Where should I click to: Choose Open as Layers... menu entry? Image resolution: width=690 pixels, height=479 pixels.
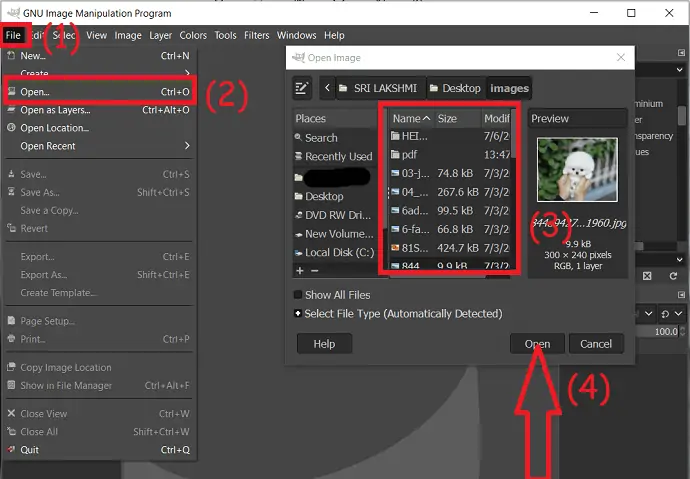click(x=99, y=110)
